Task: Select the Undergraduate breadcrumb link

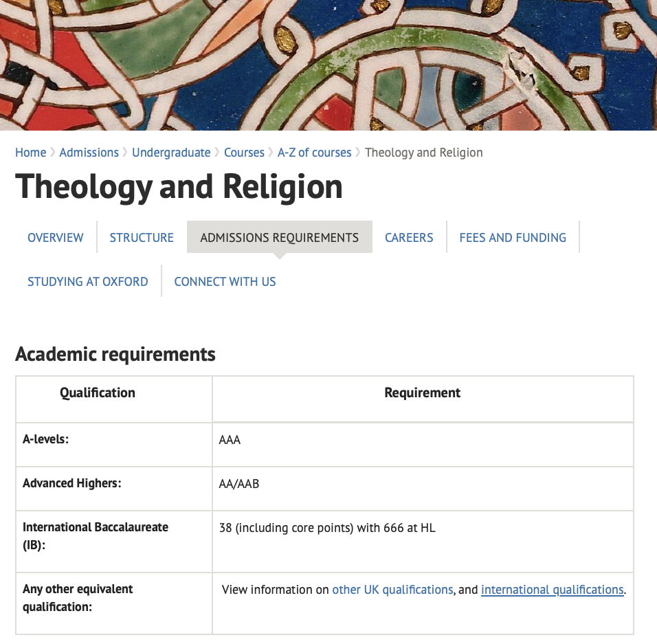Action: 171,153
